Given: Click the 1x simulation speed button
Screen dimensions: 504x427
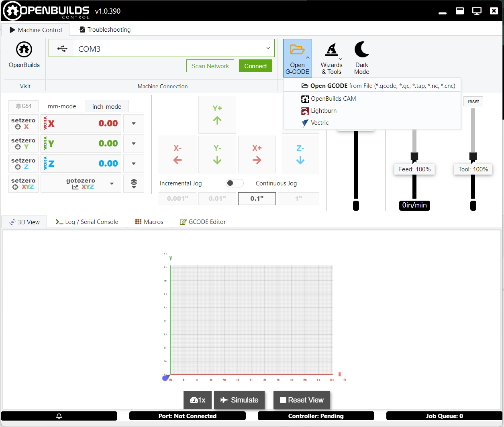Looking at the screenshot, I should pyautogui.click(x=198, y=400).
